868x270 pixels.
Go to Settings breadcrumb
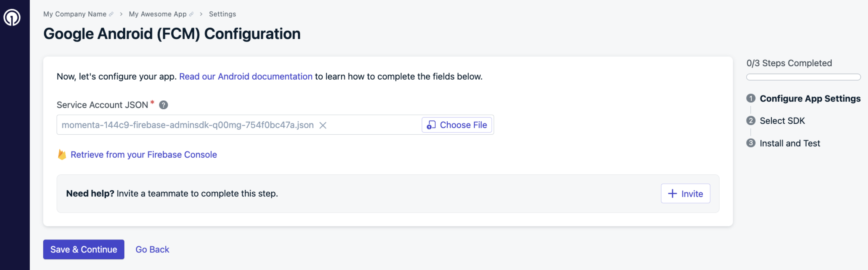coord(222,14)
